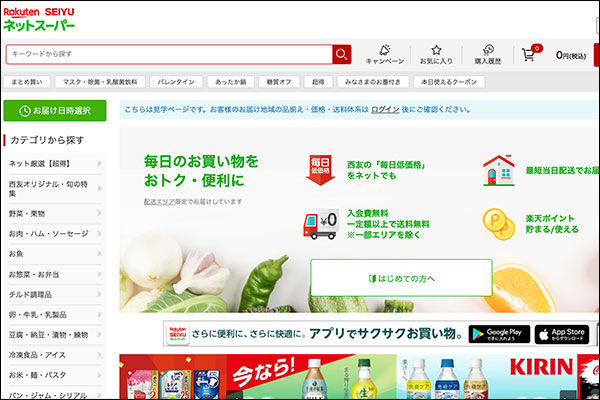Select the みなさまのお墨付き tab

pyautogui.click(x=373, y=82)
